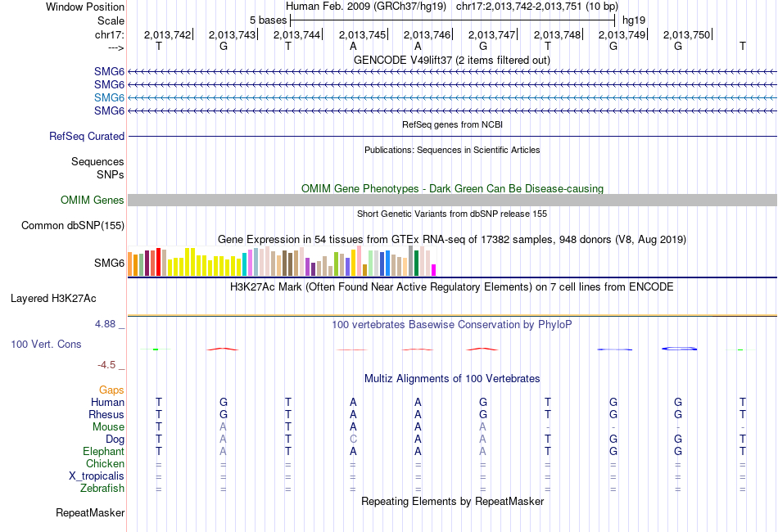Select the Elephant alignment row label
The height and width of the screenshot is (532, 778).
click(103, 451)
